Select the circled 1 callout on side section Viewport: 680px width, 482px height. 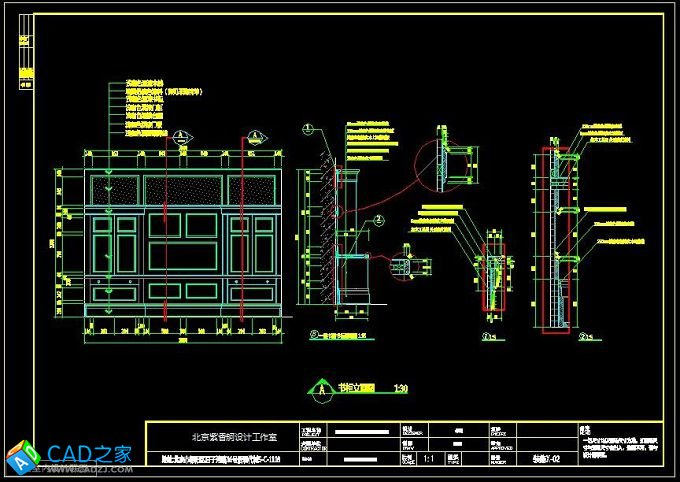point(307,130)
